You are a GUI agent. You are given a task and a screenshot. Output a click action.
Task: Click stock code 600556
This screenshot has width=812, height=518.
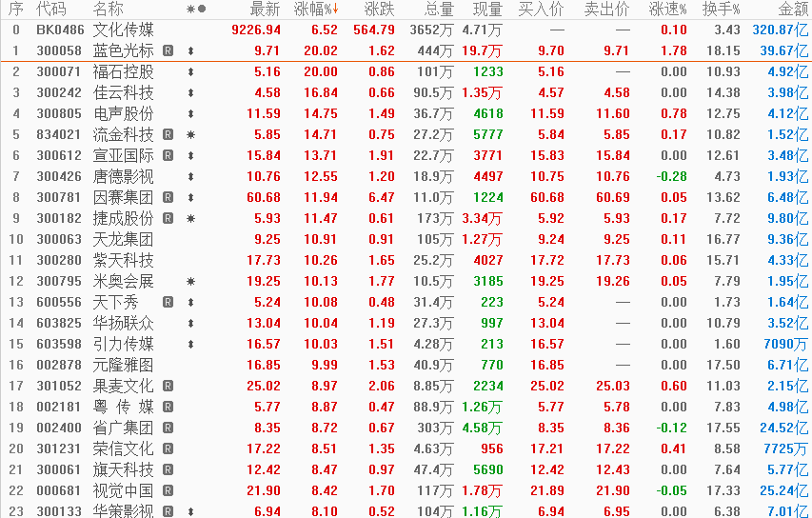[59, 302]
